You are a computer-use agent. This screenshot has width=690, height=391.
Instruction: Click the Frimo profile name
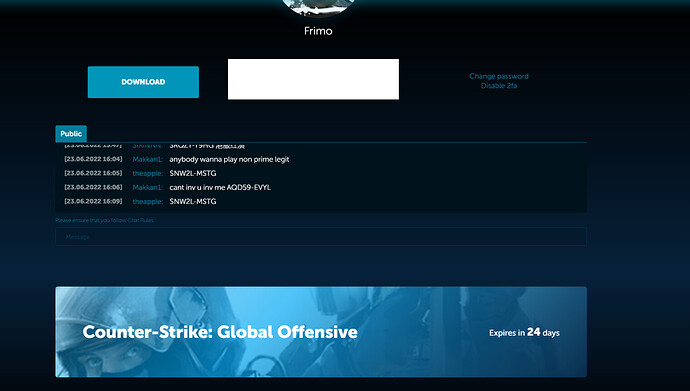(318, 31)
